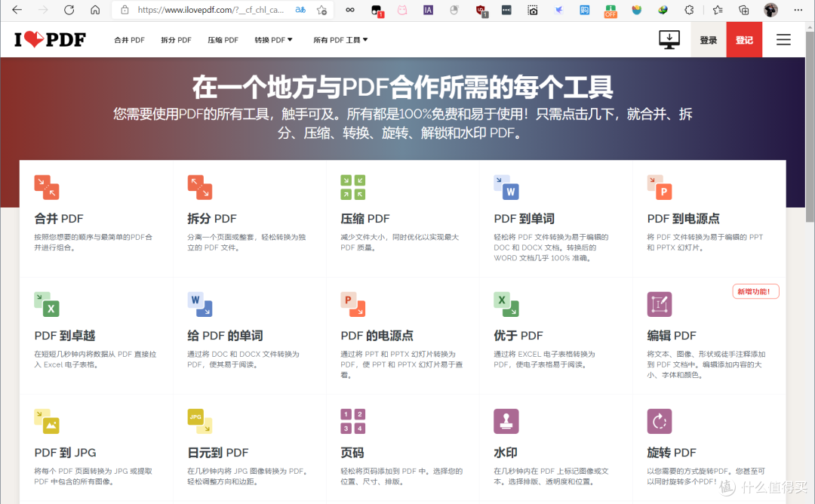Open the 编辑 PDF card title

[672, 336]
